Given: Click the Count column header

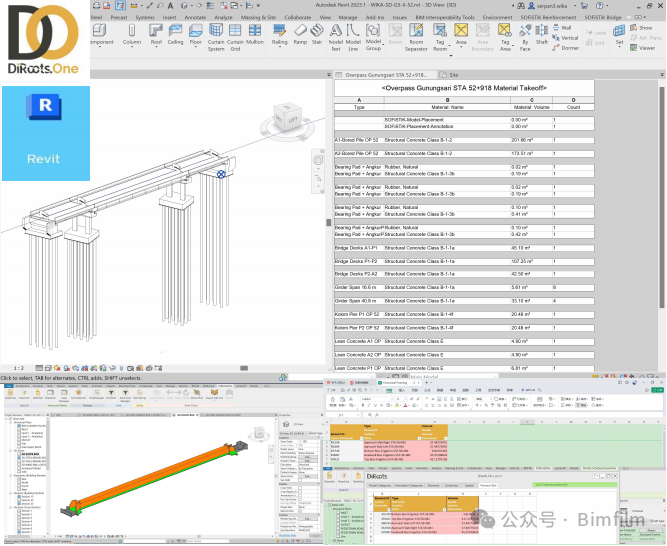Looking at the screenshot, I should pos(573,107).
